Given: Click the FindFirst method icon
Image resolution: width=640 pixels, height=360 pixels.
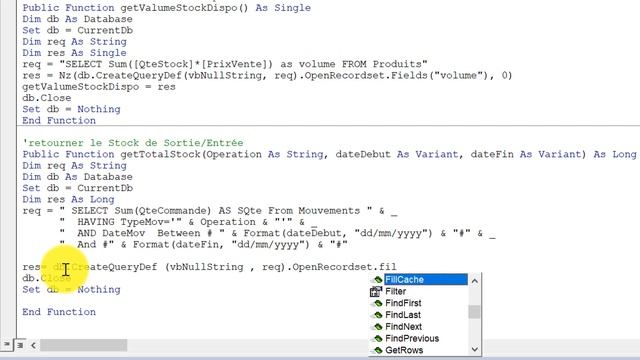Looking at the screenshot, I should click(377, 303).
